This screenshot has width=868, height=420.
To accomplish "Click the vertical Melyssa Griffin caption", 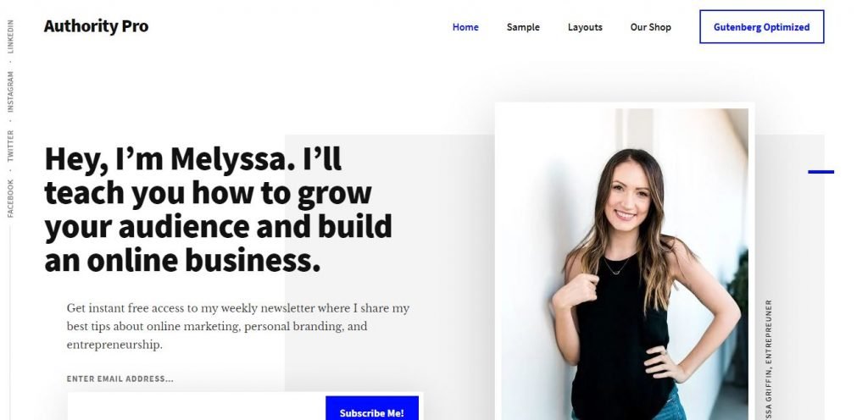I will [x=768, y=359].
